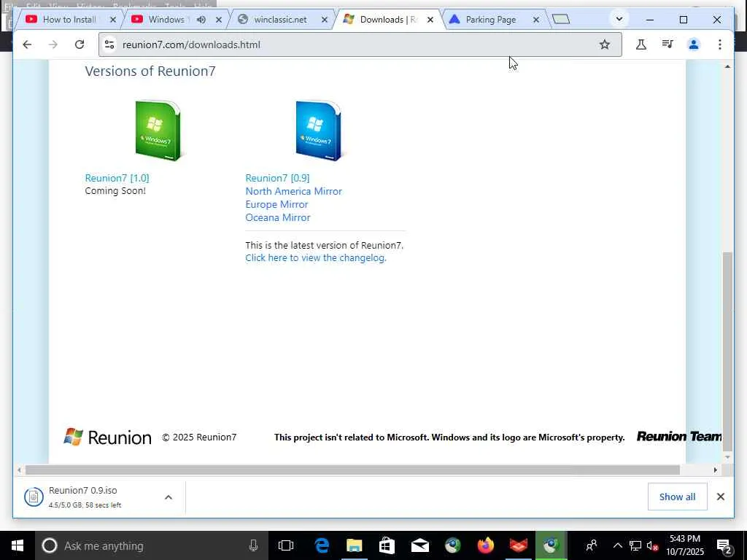
Task: Open the network status tray icon
Action: [635, 545]
